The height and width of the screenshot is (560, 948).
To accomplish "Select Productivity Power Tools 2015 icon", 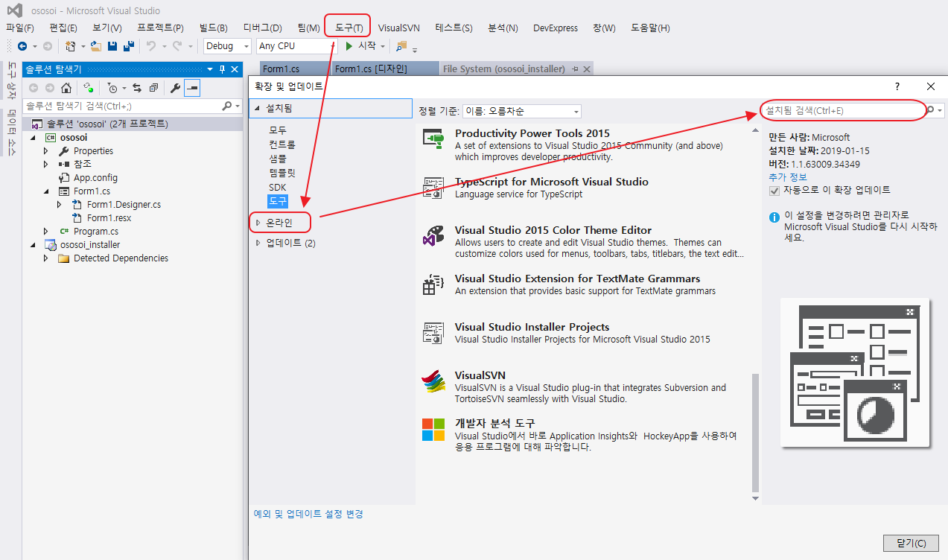I will pyautogui.click(x=433, y=139).
